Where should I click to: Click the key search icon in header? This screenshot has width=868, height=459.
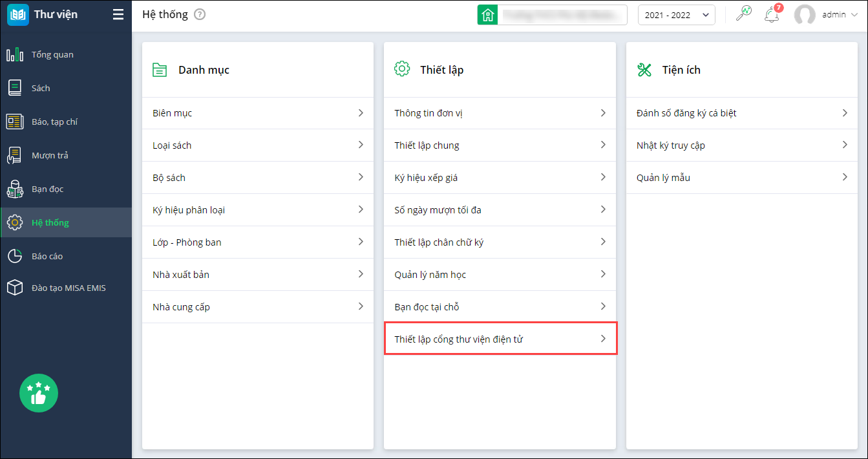pyautogui.click(x=744, y=14)
